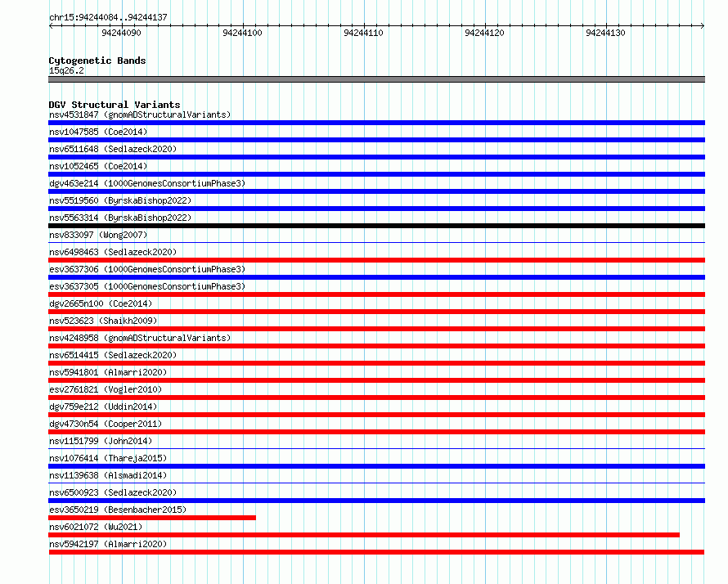Click the nsv4531847 gnomADStructuralVariants variant label

tap(140, 115)
